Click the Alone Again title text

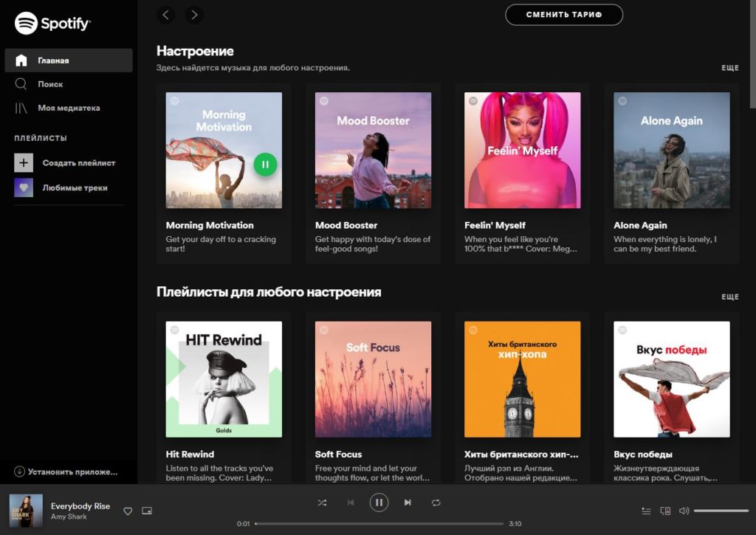click(640, 225)
